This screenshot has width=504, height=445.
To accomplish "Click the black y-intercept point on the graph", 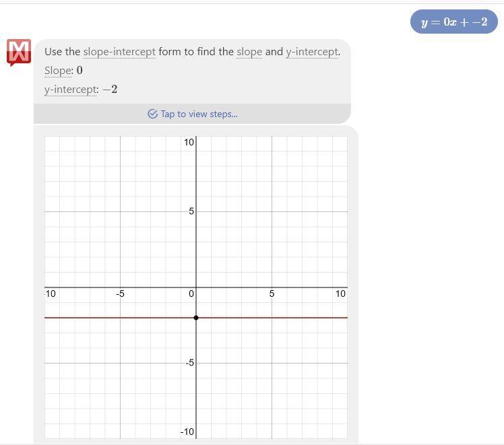I will tap(196, 318).
